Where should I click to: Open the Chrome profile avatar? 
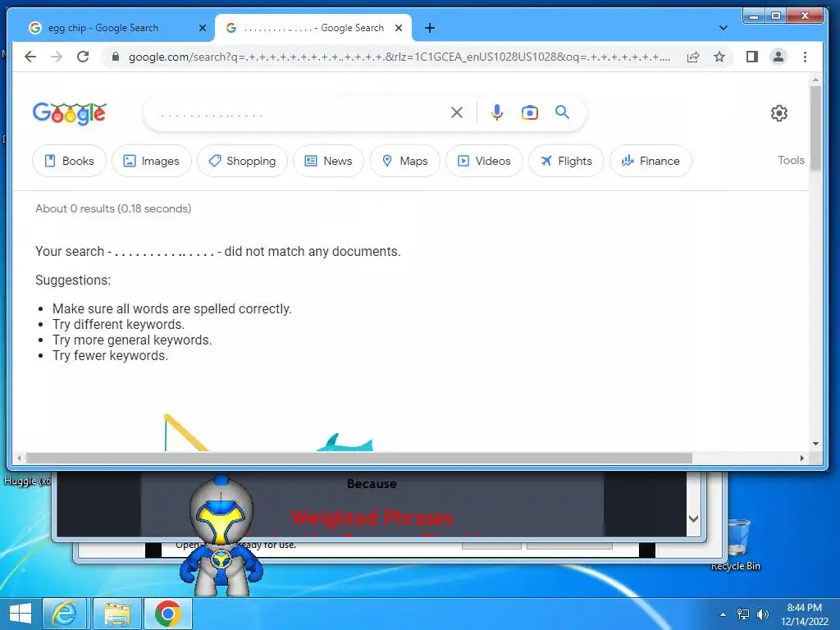point(778,57)
